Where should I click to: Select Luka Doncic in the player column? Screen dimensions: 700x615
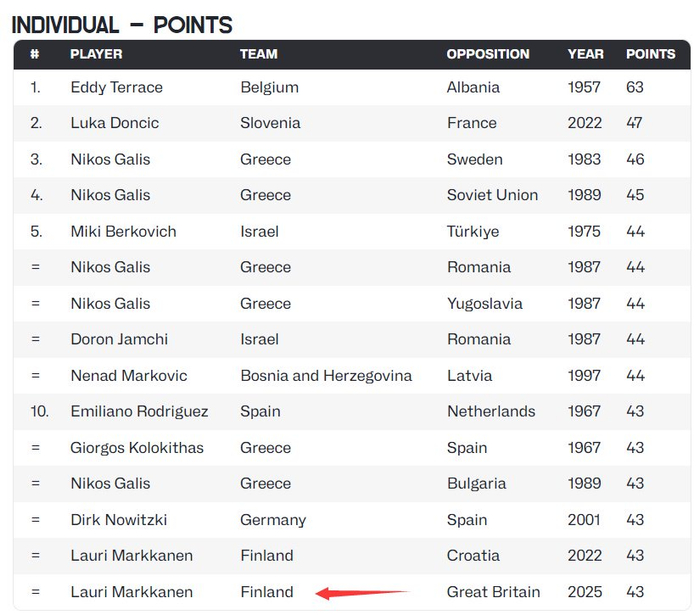114,123
